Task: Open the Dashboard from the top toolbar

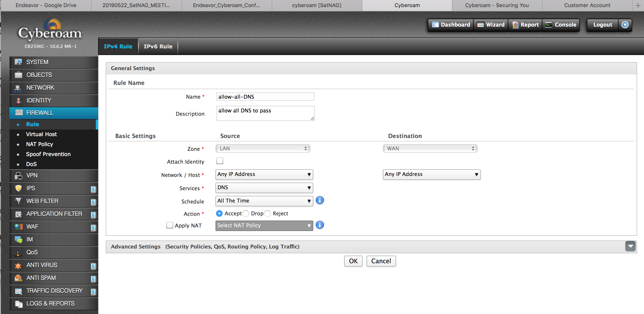Action: click(x=451, y=25)
